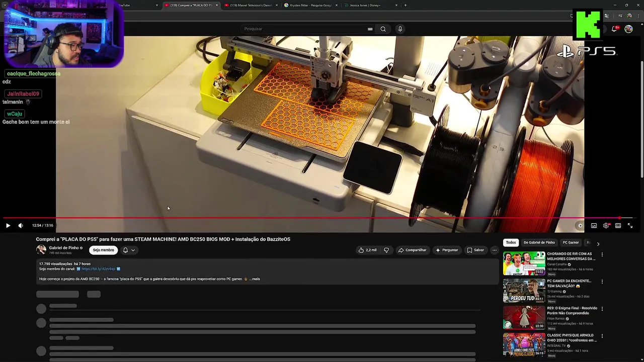Open Gabriel de Pinho channel avatar
Viewport: 644px width, 362px height.
coord(41,250)
